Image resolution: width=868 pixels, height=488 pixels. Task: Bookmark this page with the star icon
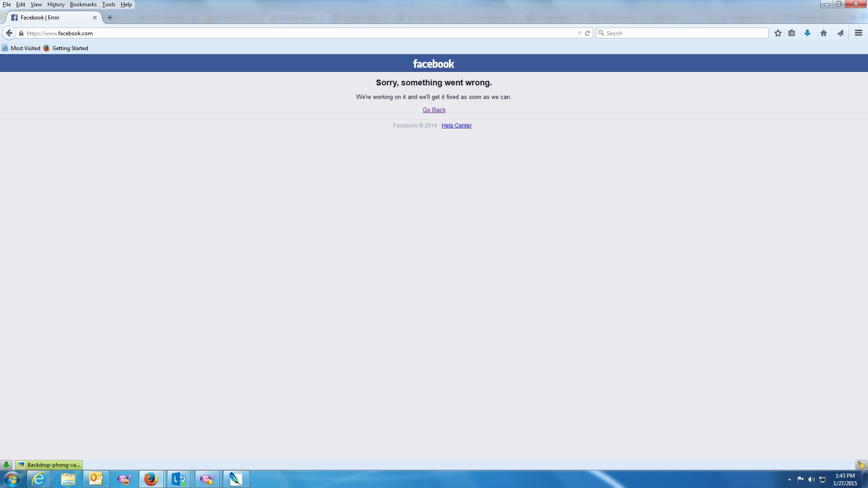(778, 33)
